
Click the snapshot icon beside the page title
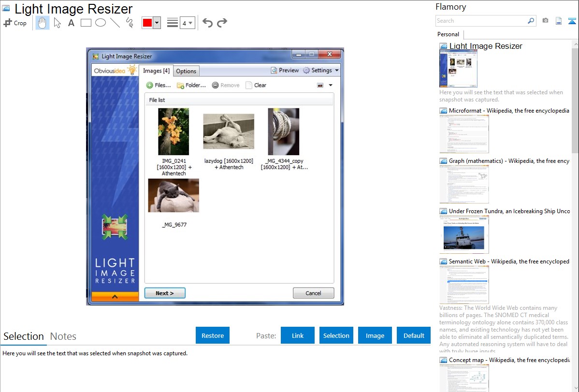coord(6,8)
